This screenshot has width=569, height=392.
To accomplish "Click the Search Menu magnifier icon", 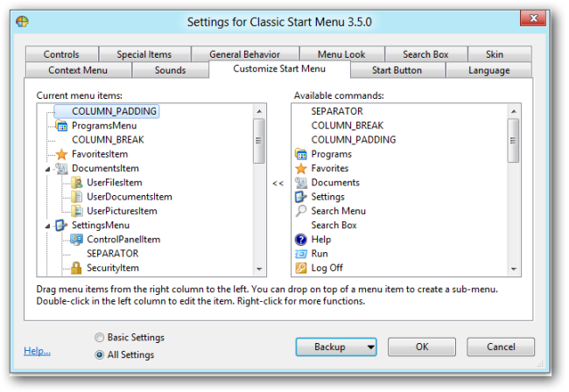I will pos(301,211).
